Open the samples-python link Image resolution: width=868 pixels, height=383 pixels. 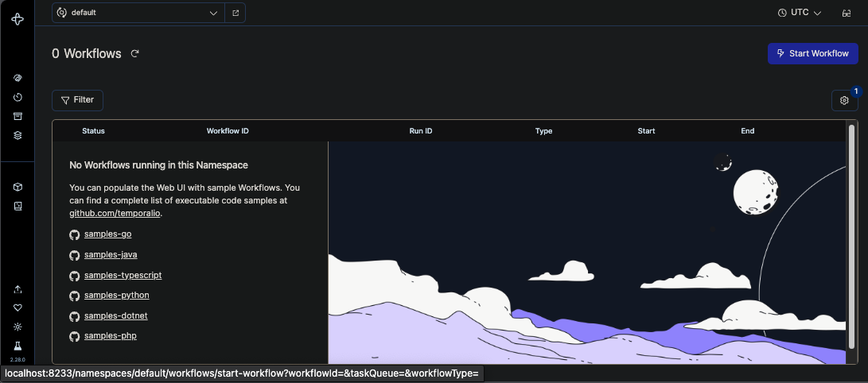[x=117, y=295]
